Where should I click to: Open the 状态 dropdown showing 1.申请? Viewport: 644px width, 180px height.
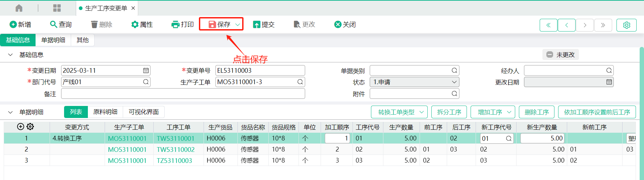click(x=414, y=82)
